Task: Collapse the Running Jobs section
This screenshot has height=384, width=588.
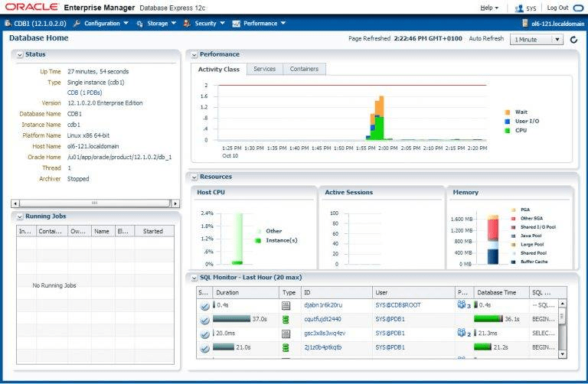Action: (x=19, y=216)
